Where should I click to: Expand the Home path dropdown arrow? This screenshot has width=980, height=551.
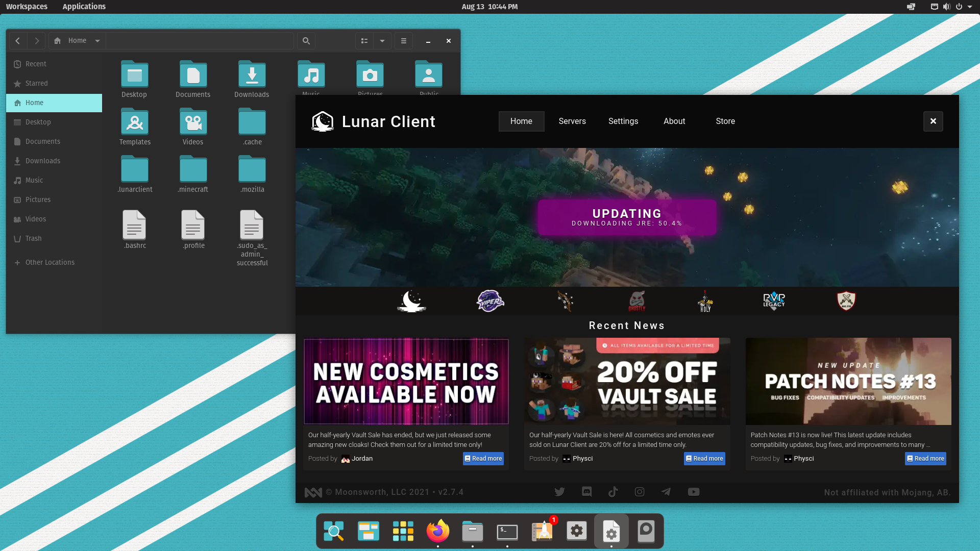[97, 41]
